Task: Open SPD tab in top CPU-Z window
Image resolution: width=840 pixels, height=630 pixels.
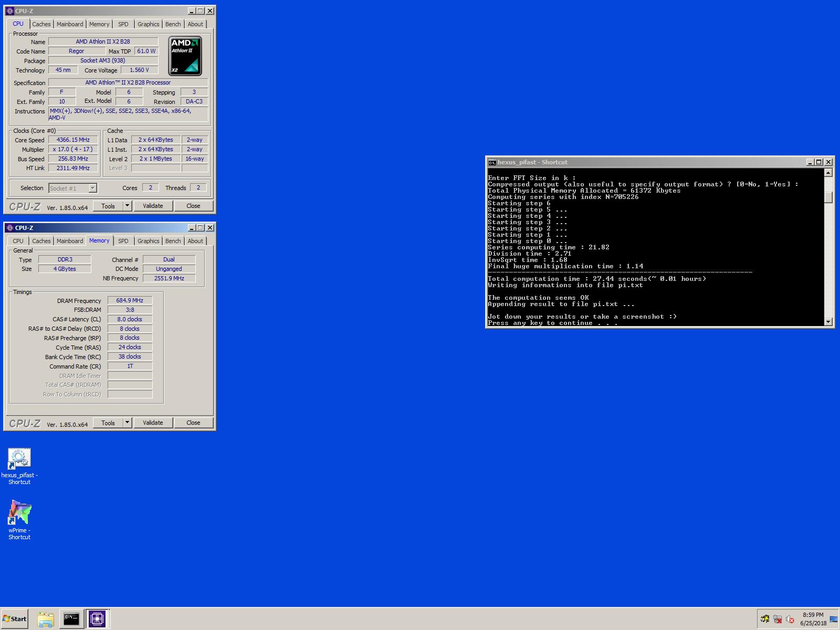Action: (123, 24)
